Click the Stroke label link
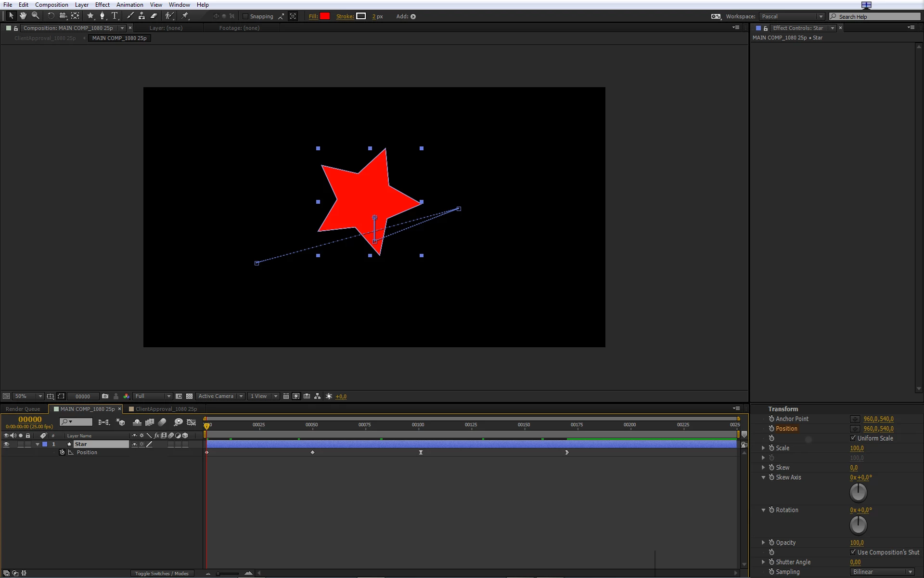 345,16
